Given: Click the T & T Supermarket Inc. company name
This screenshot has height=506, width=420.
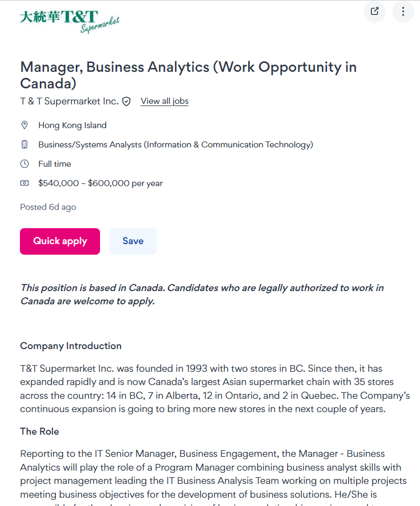Looking at the screenshot, I should [x=69, y=101].
